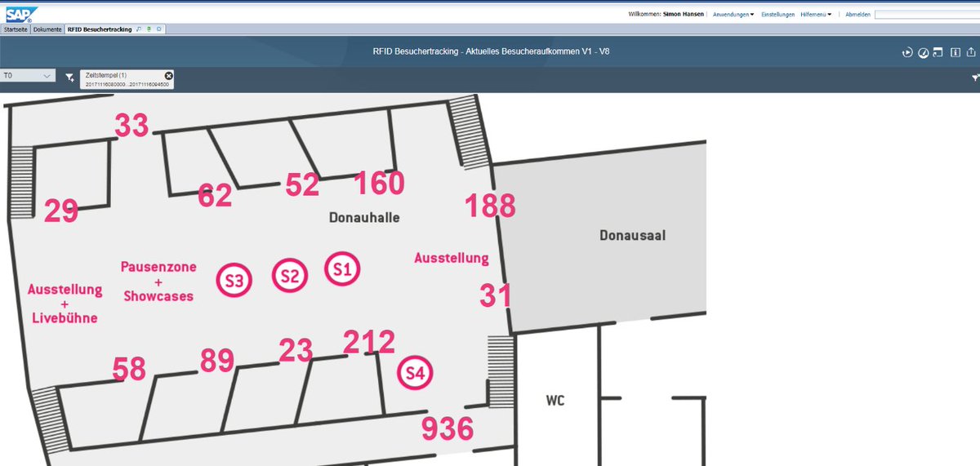Focus the search field in header
980x466 pixels.
[927, 15]
